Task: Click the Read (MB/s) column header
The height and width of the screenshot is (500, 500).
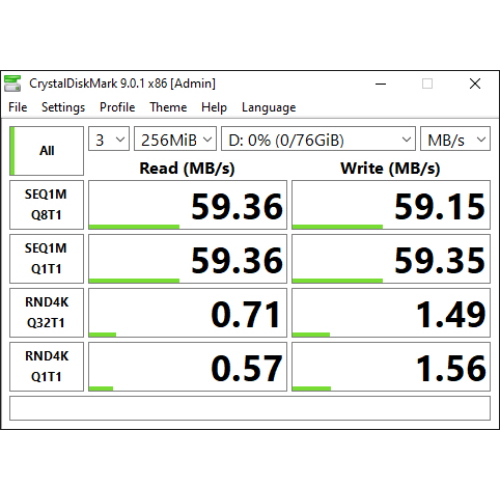Action: pyautogui.click(x=187, y=168)
